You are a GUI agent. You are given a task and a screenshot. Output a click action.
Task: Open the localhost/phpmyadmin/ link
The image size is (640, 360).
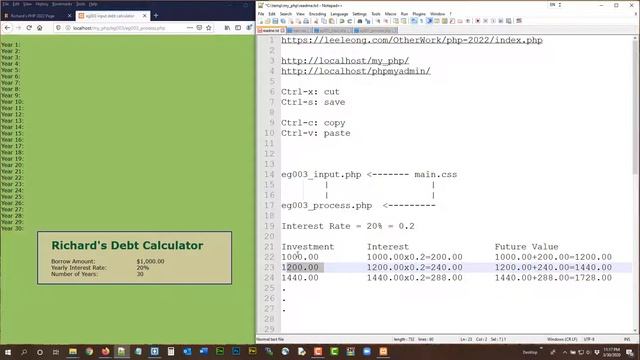[x=356, y=71]
